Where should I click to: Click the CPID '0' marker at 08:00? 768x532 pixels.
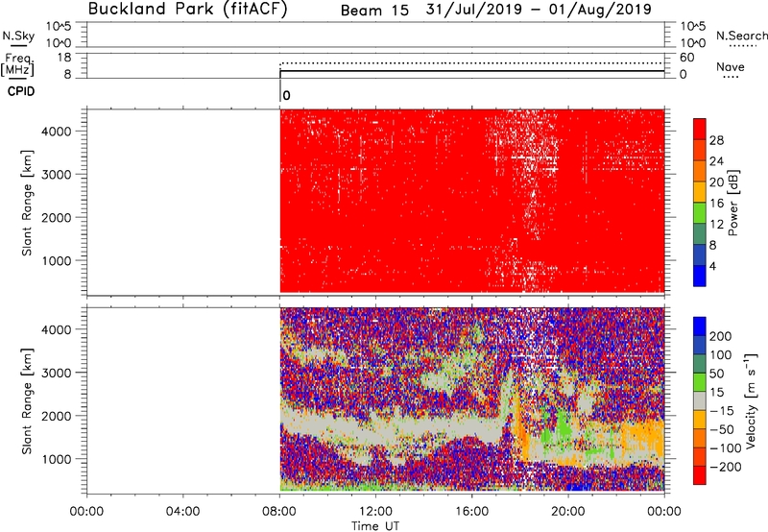[x=286, y=95]
